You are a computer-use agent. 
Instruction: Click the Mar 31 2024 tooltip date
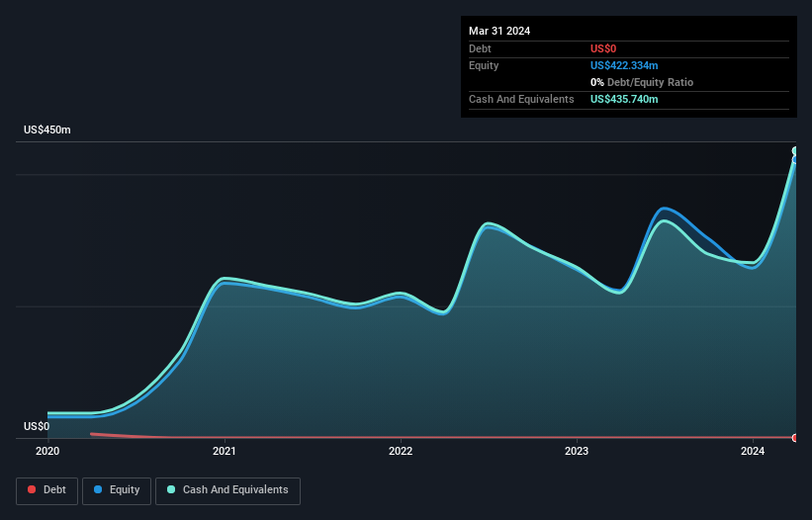(x=499, y=31)
